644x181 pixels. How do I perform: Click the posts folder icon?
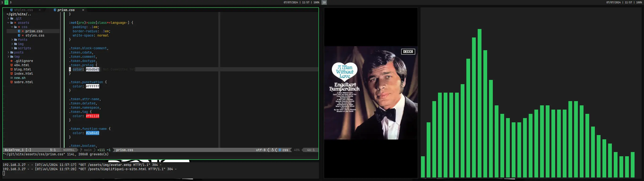click(x=12, y=52)
